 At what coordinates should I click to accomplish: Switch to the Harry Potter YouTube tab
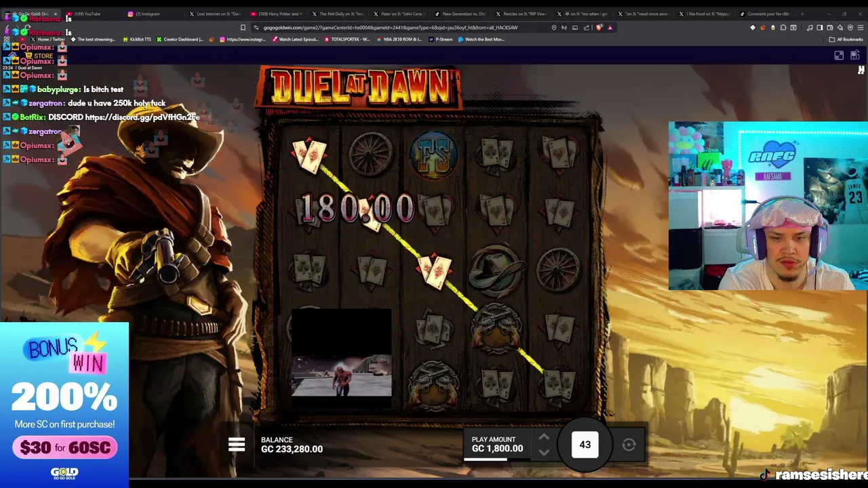tap(275, 14)
